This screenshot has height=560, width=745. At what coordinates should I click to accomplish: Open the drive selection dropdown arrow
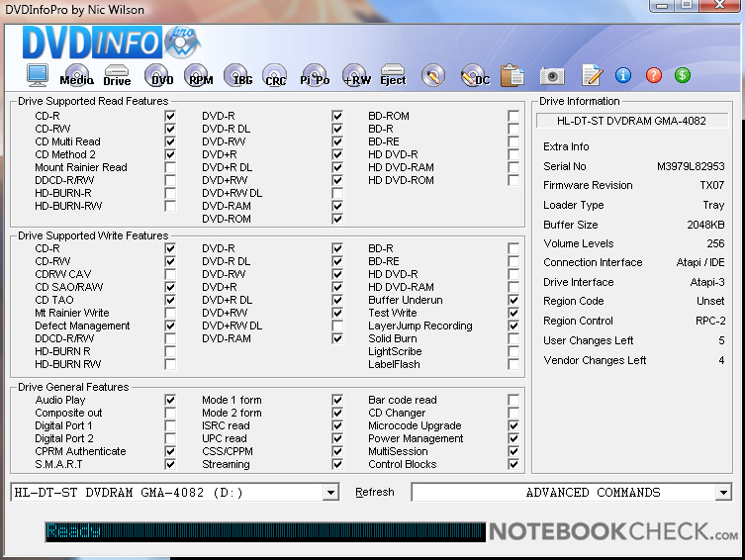[x=330, y=492]
